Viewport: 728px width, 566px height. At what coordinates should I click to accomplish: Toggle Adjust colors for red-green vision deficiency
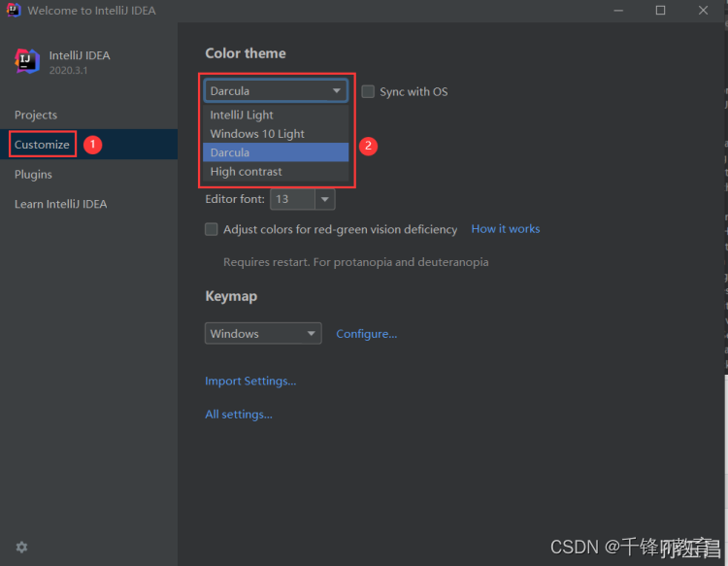(212, 229)
